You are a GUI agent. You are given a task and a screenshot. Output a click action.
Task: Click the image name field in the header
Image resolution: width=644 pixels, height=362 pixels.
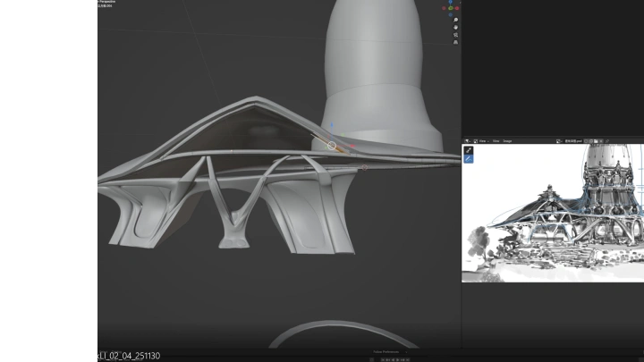click(x=573, y=141)
